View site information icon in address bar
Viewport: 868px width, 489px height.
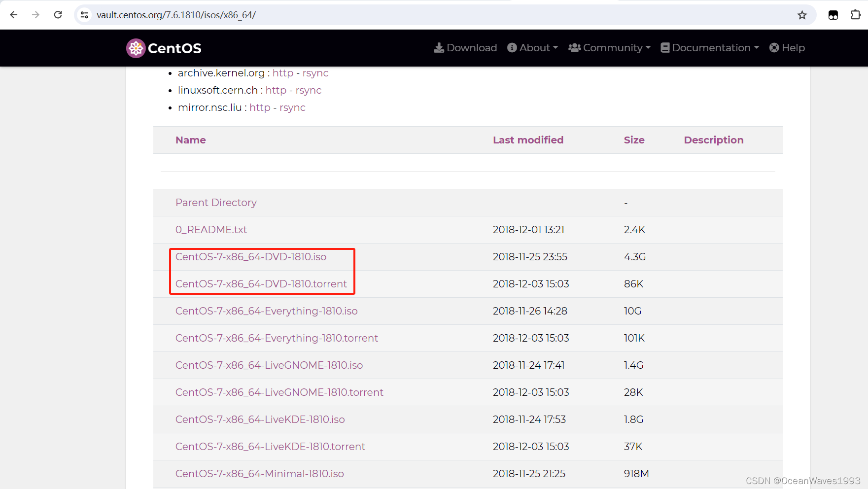85,15
